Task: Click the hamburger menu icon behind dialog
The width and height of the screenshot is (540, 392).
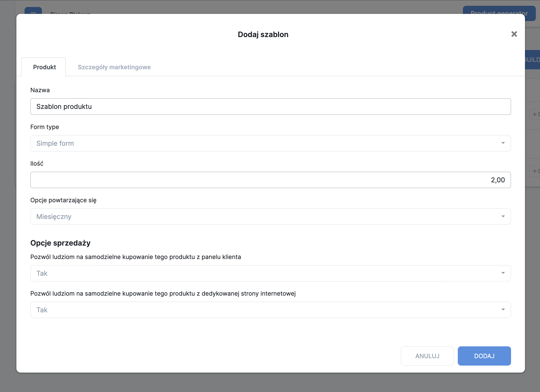Action: click(33, 11)
